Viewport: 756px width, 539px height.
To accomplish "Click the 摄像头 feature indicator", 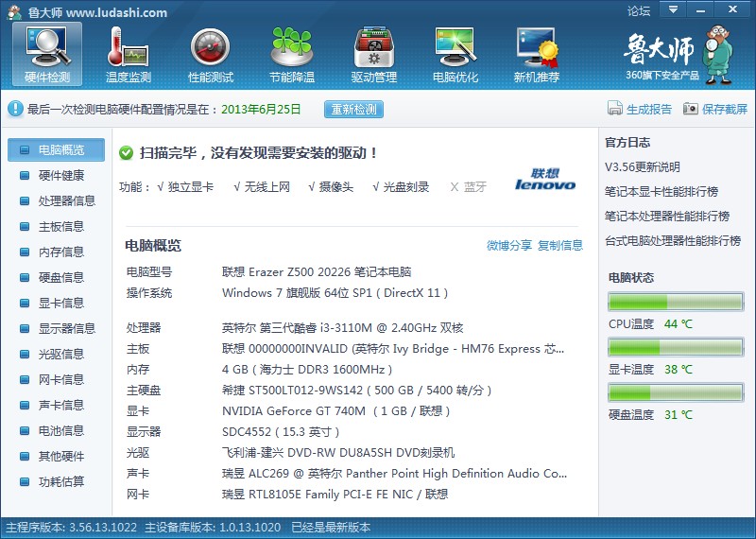I will pos(331,186).
